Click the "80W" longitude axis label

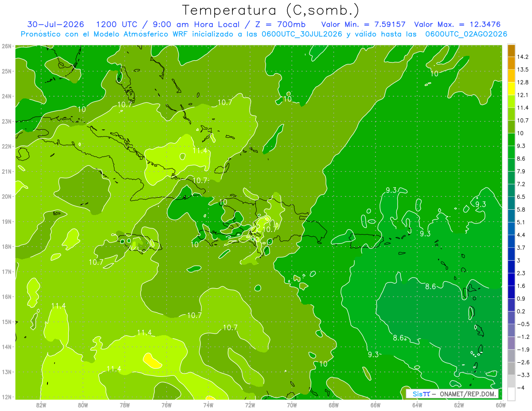[x=83, y=405]
